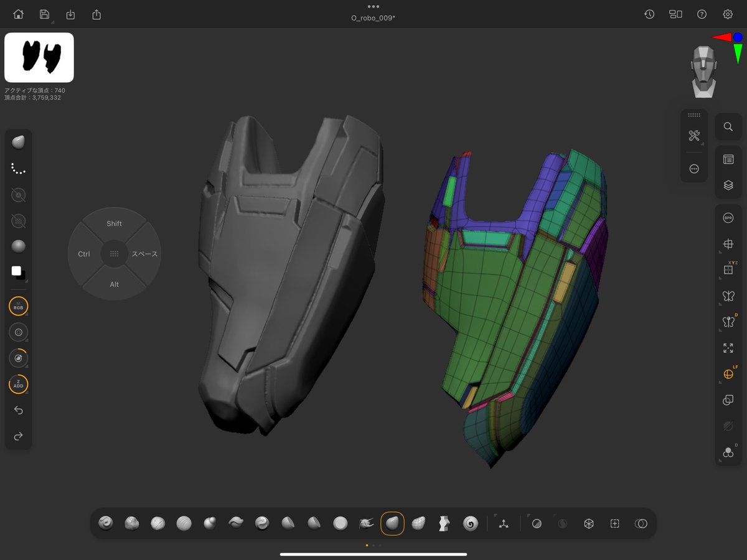Open the undo history clock icon
This screenshot has height=560, width=747.
click(x=649, y=14)
